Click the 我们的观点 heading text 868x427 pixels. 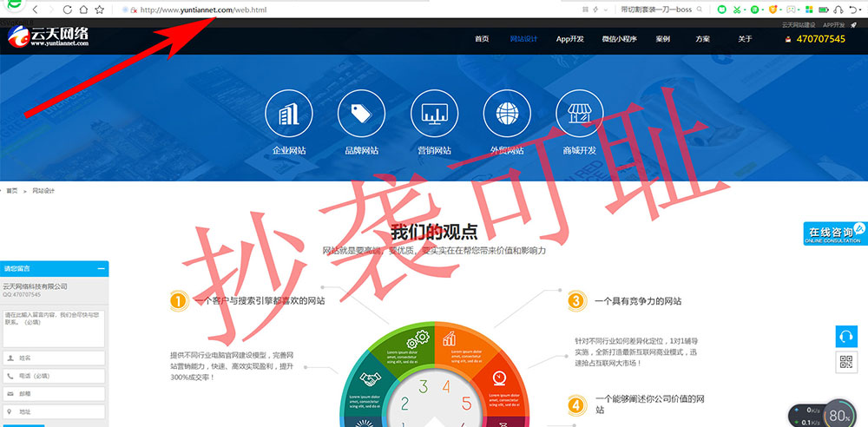click(x=434, y=232)
